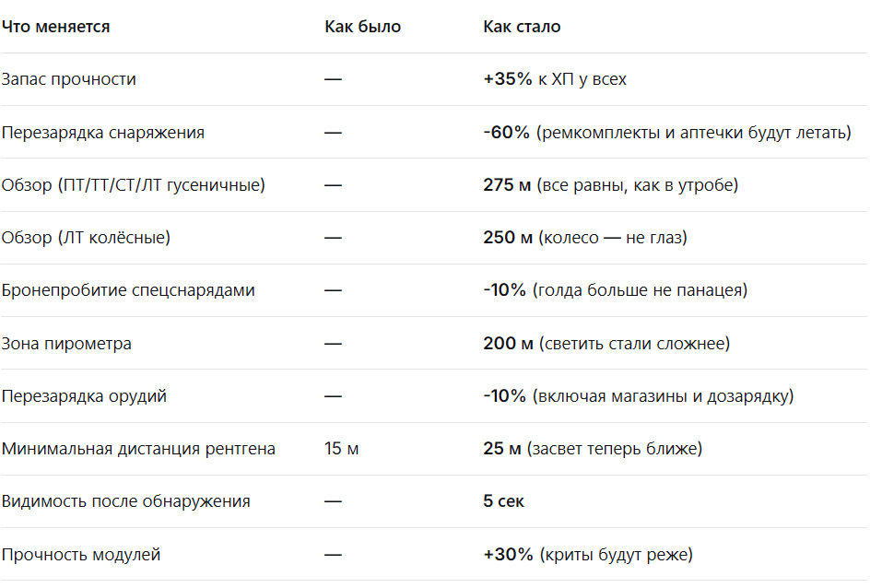This screenshot has width=882, height=588.
Task: Click the "-60%" equipment reload value
Action: (506, 133)
